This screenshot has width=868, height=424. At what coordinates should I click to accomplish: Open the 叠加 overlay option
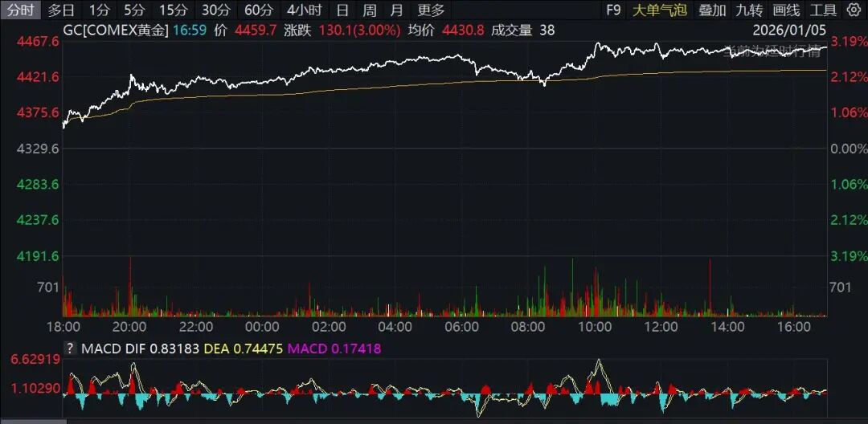click(x=712, y=10)
